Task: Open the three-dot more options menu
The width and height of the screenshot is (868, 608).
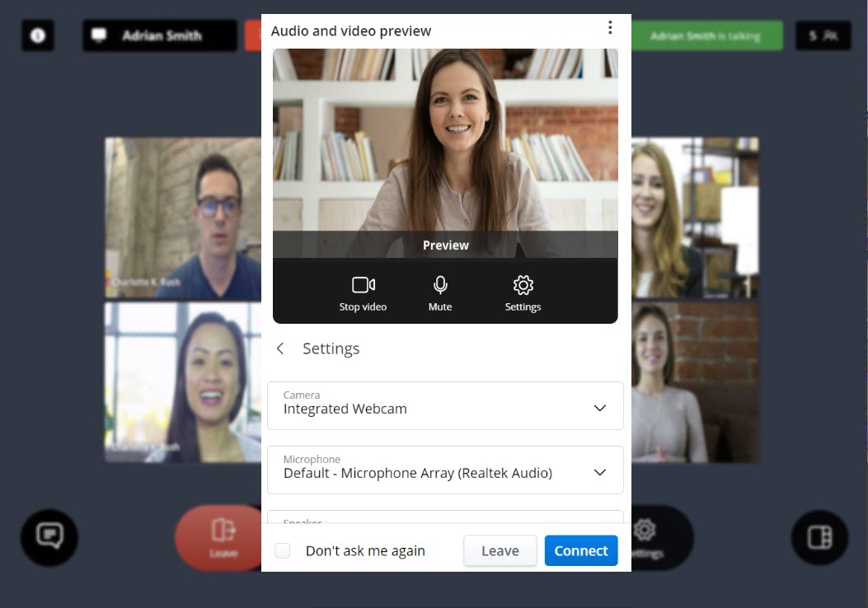Action: 610,28
